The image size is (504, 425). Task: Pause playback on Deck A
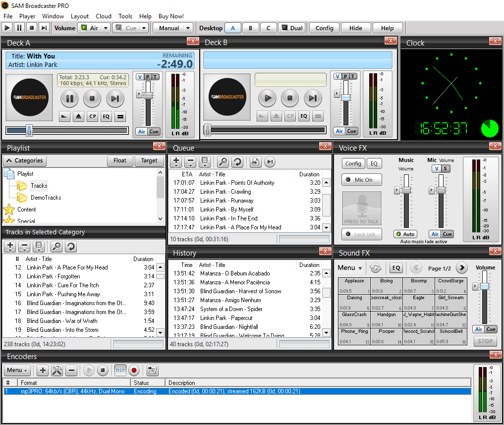pos(69,98)
